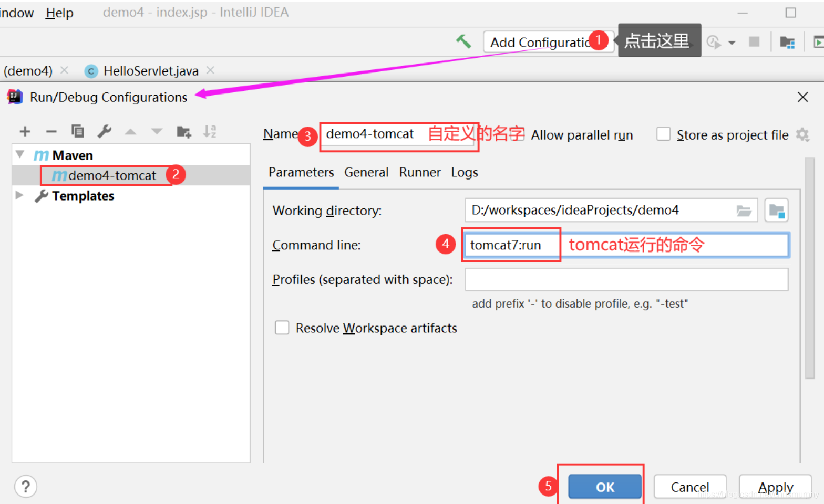The width and height of the screenshot is (824, 504).
Task: Click the class icon on HelloServlet.java tab
Action: pos(91,71)
